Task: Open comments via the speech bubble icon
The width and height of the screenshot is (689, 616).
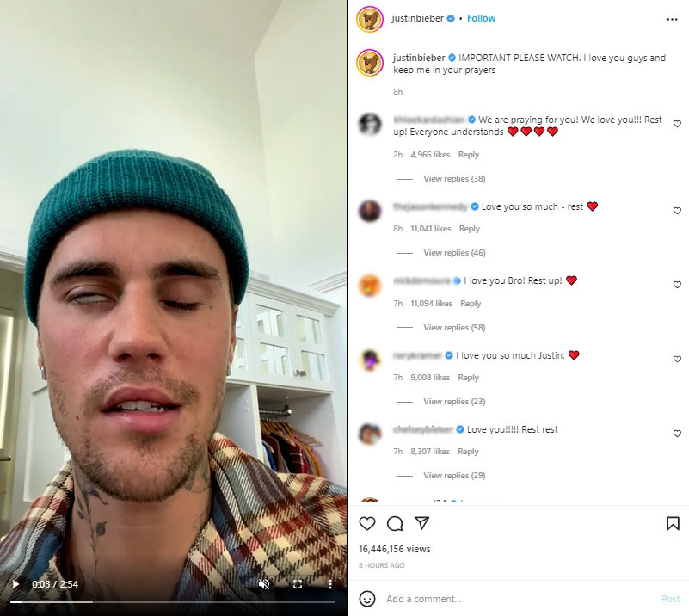Action: point(395,523)
